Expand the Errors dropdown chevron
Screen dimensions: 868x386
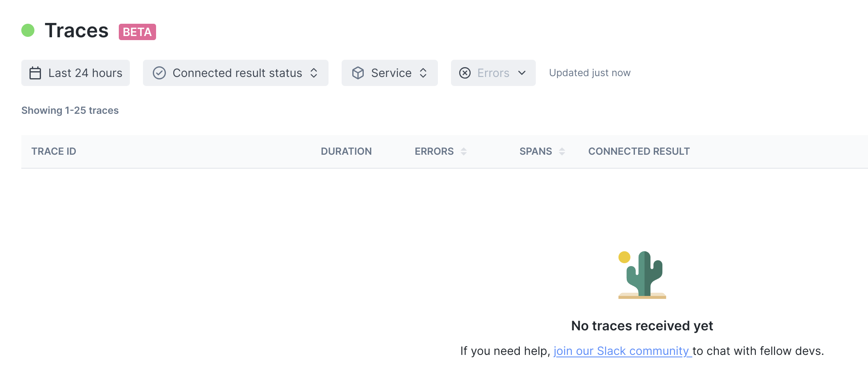coord(522,73)
